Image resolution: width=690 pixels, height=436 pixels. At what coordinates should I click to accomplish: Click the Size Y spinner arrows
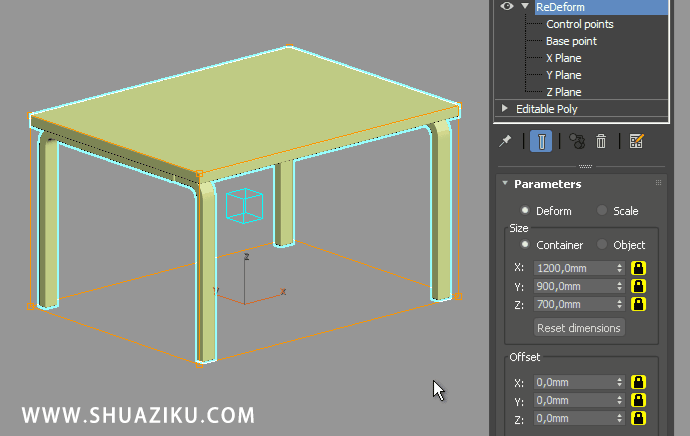(x=620, y=286)
